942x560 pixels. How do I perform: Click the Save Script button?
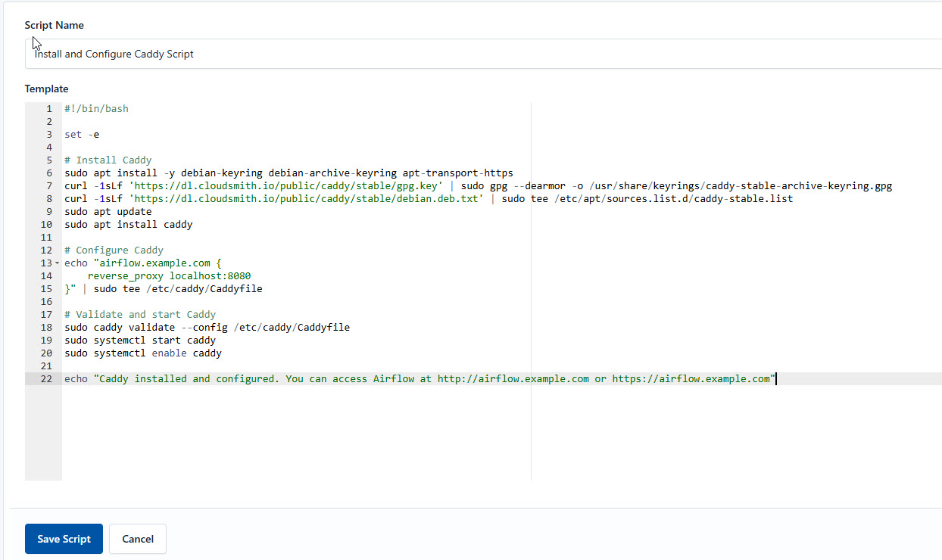coord(64,539)
